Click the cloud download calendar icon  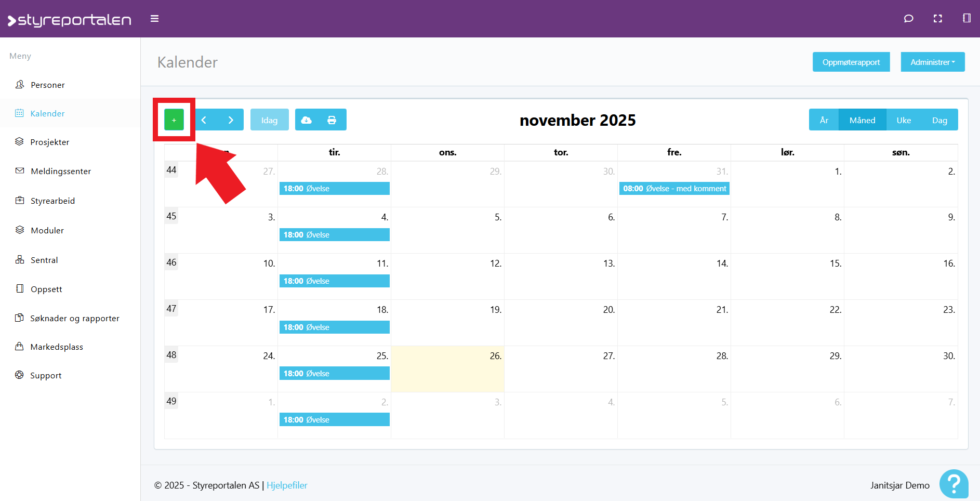307,120
